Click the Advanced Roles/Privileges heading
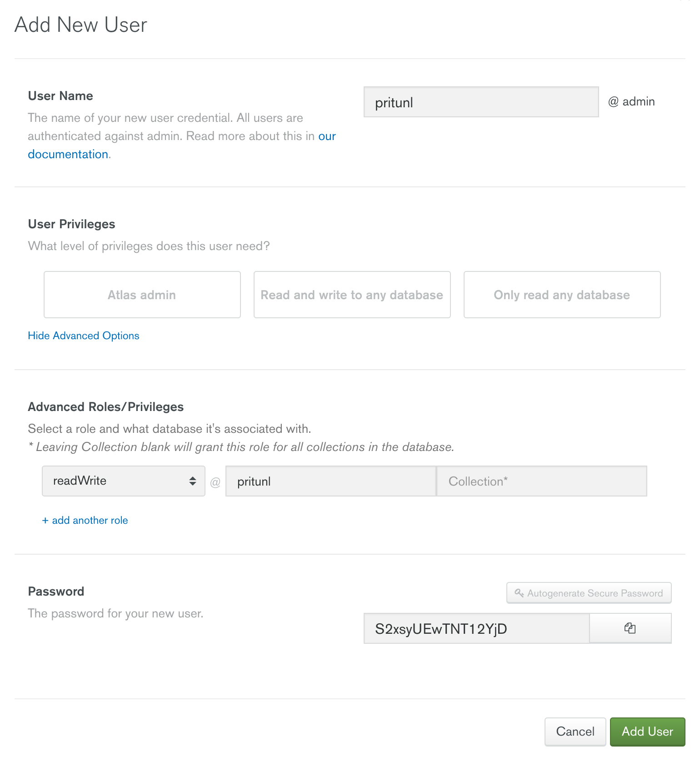Viewport: 700px width, 762px height. tap(106, 406)
